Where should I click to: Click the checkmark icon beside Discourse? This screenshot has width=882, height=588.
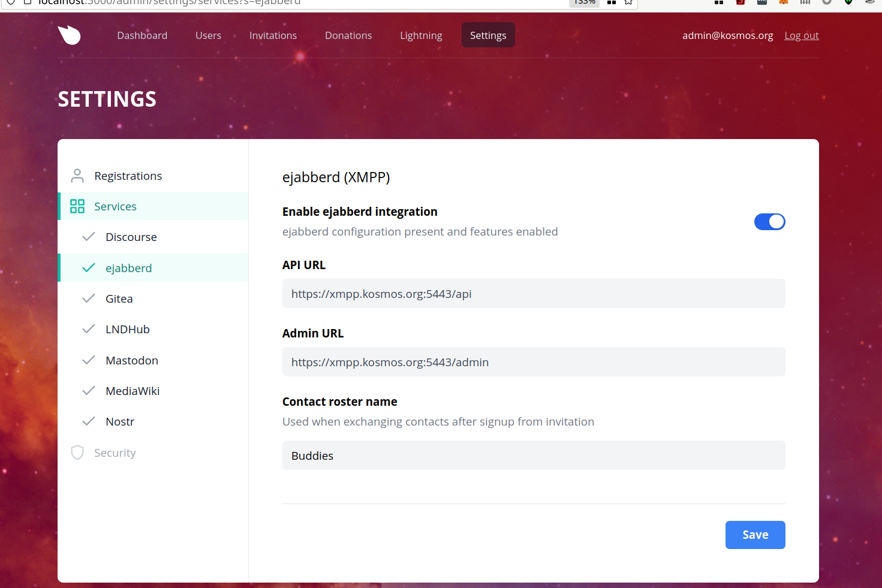[x=89, y=237]
